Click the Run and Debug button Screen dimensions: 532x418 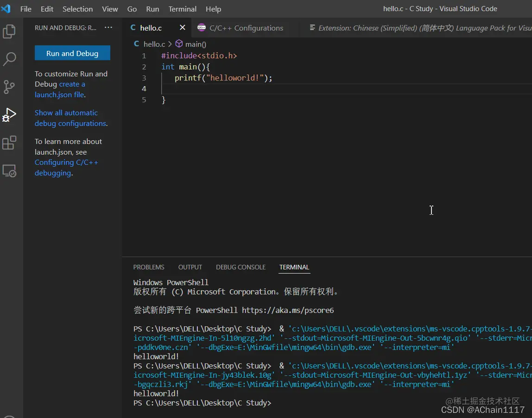point(72,53)
